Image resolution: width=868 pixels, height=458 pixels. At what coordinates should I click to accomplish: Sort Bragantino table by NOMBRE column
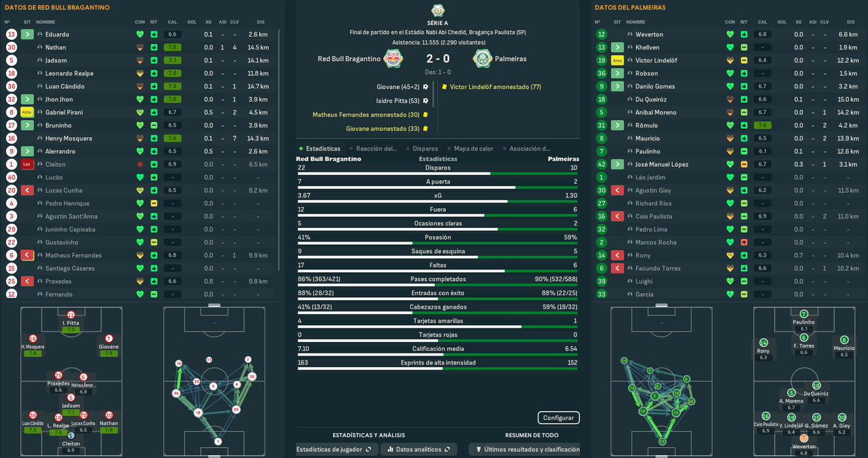click(x=46, y=22)
